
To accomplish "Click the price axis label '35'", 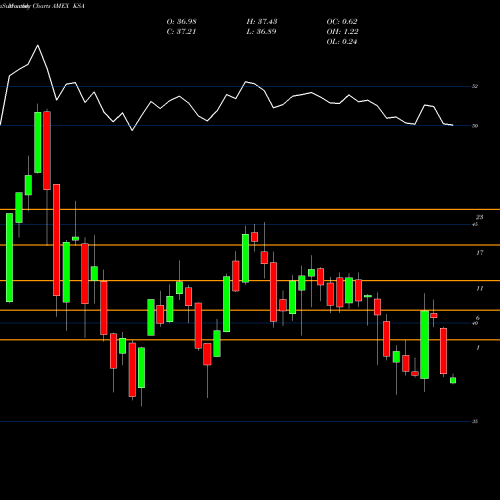I will tap(475, 422).
